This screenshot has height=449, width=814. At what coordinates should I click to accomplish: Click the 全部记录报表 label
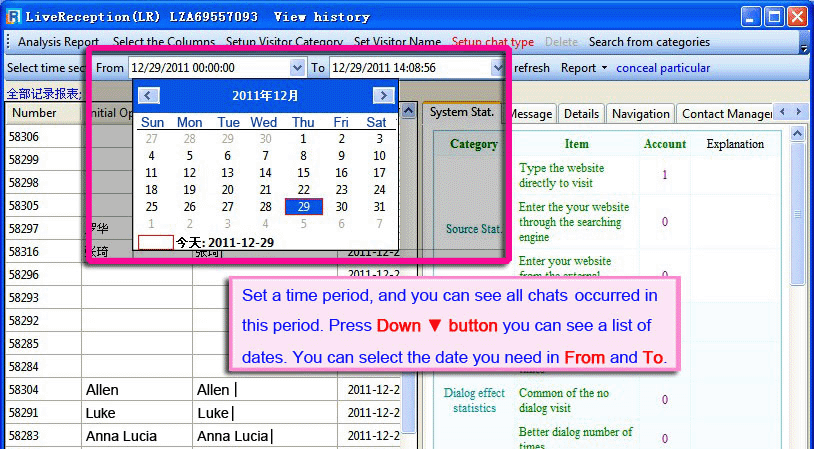click(44, 94)
